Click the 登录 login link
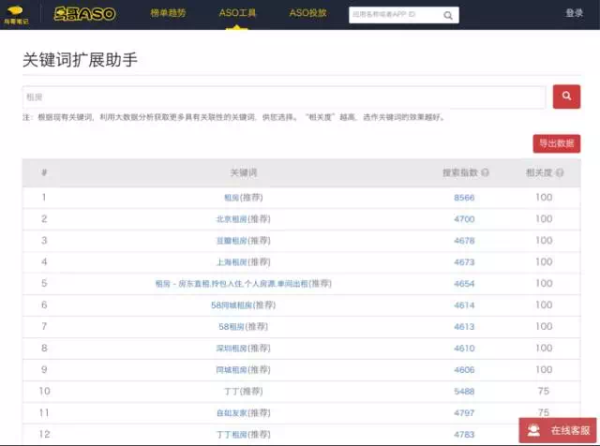 574,14
